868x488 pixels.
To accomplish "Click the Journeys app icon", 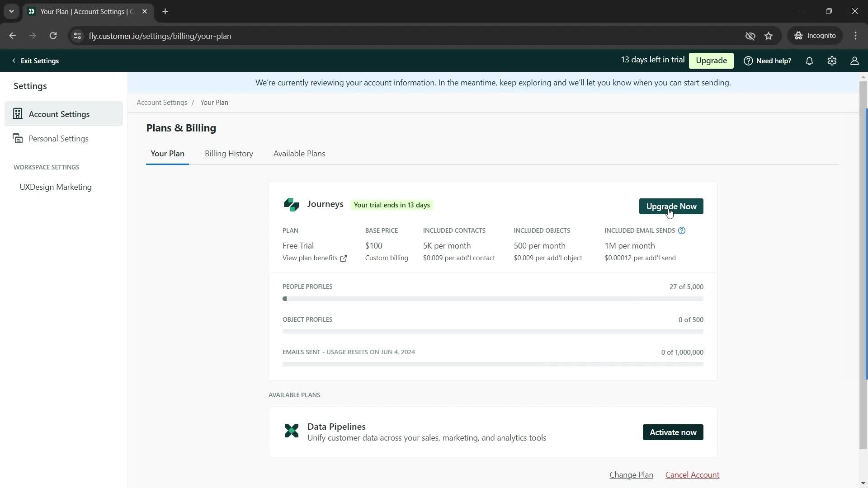I will [292, 204].
